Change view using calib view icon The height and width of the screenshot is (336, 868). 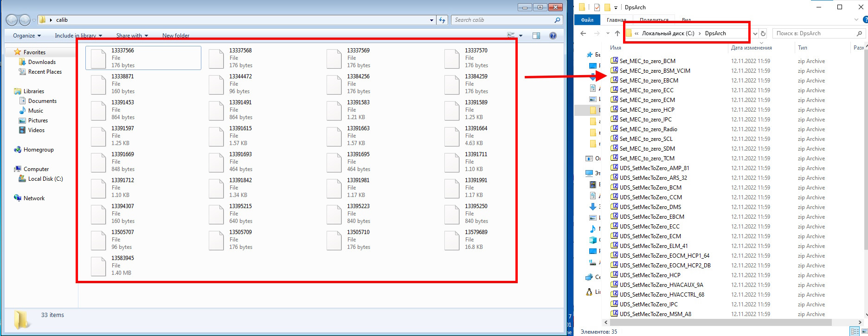coord(511,36)
